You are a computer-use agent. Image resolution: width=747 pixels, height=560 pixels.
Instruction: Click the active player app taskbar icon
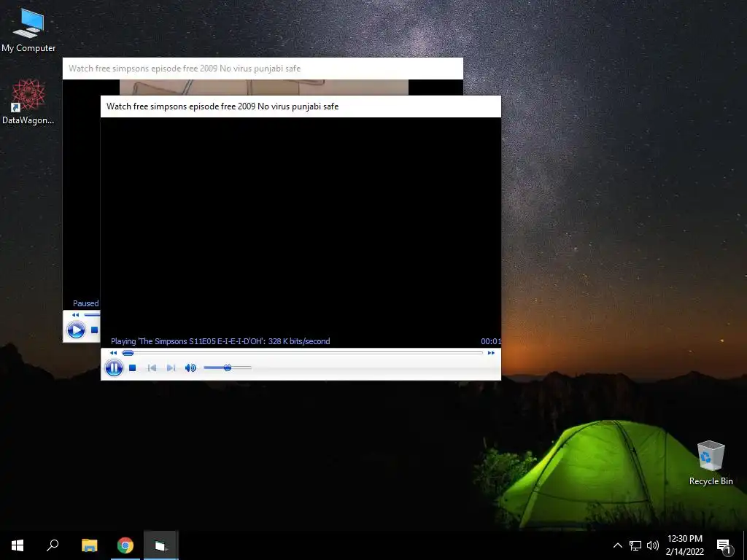click(160, 545)
